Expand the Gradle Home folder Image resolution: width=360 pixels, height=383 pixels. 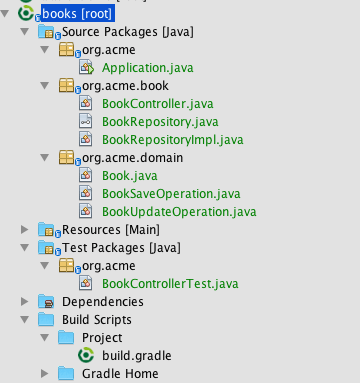45,373
